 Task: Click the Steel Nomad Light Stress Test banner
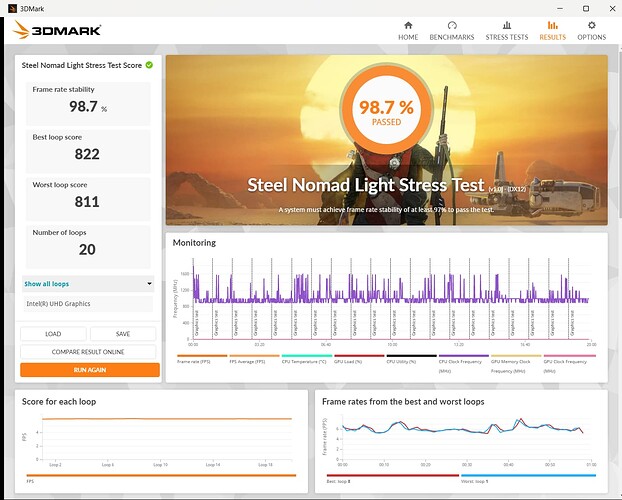pyautogui.click(x=387, y=140)
